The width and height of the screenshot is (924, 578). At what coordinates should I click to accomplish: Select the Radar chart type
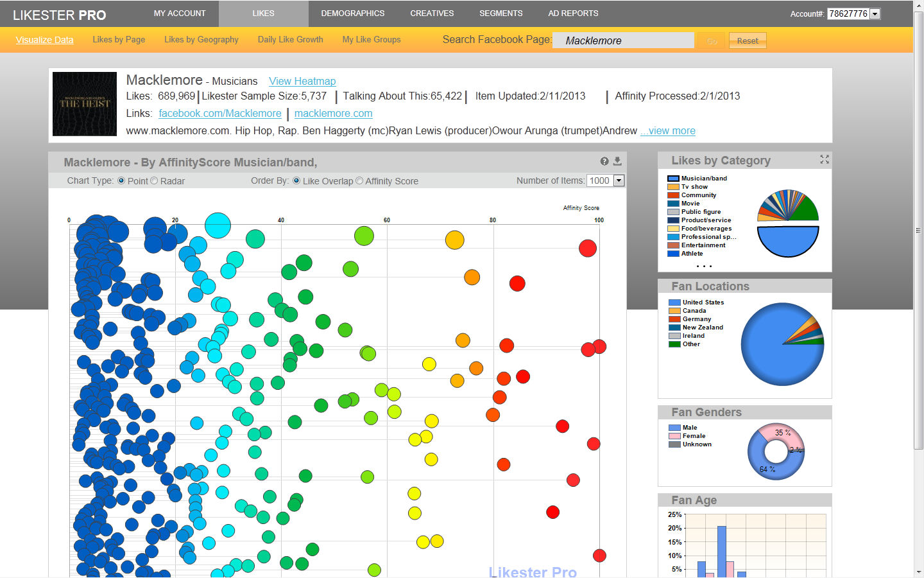pyautogui.click(x=154, y=181)
